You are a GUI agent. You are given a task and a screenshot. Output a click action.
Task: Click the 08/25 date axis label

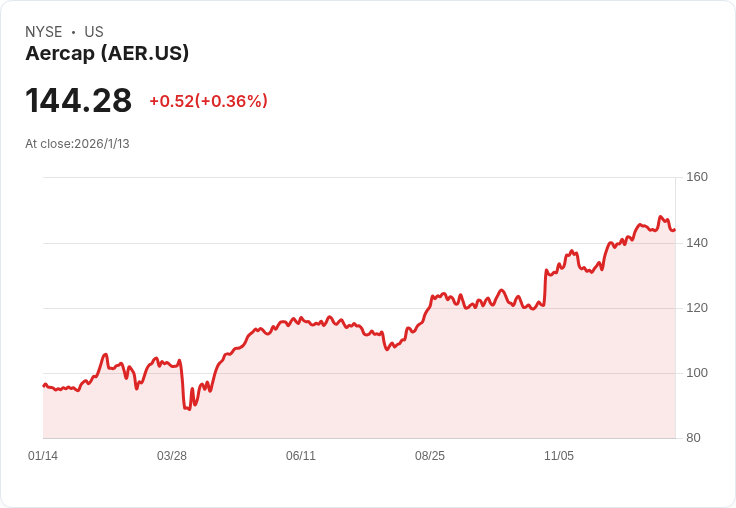(430, 456)
